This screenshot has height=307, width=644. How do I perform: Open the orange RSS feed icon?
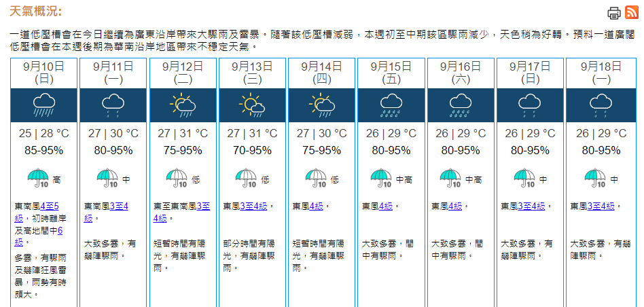tap(631, 13)
